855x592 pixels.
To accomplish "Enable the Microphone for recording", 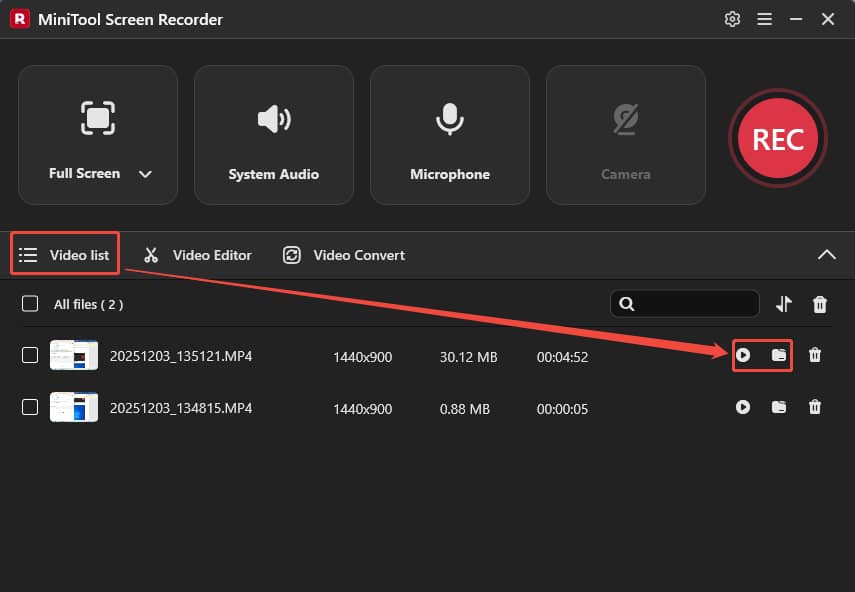I will [449, 134].
